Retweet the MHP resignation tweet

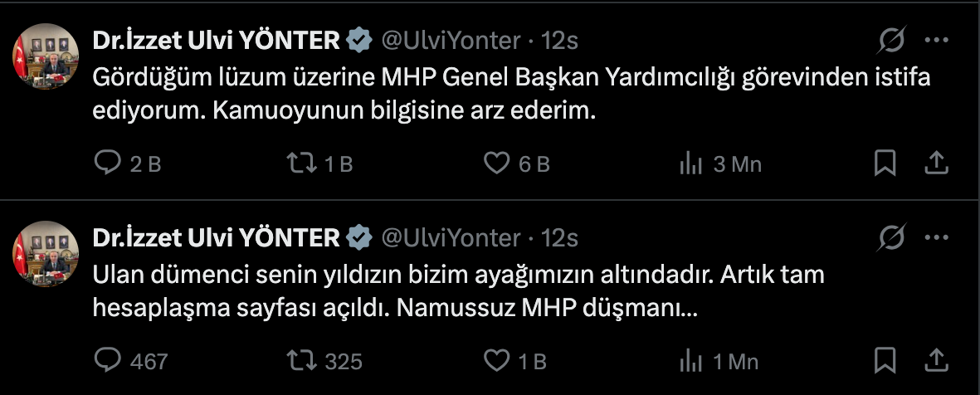click(x=300, y=163)
